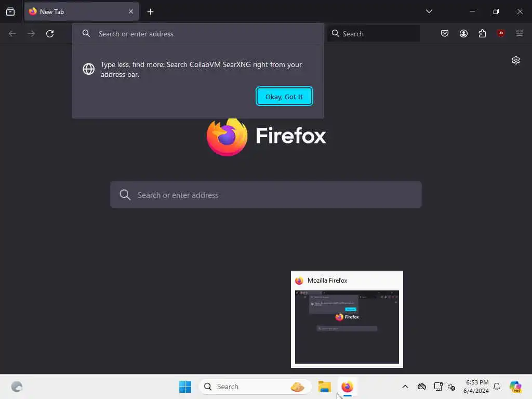Go back one page
The height and width of the screenshot is (399, 532).
[12, 34]
